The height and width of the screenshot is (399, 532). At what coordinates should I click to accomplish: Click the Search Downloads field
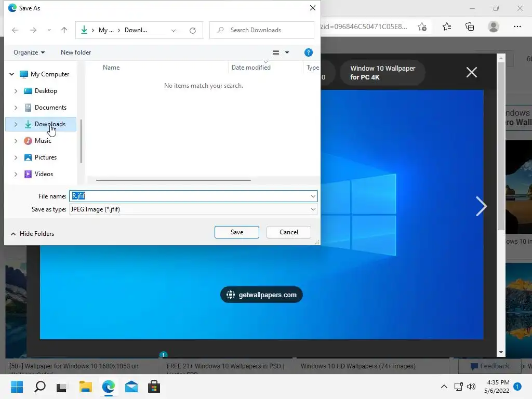tap(262, 30)
